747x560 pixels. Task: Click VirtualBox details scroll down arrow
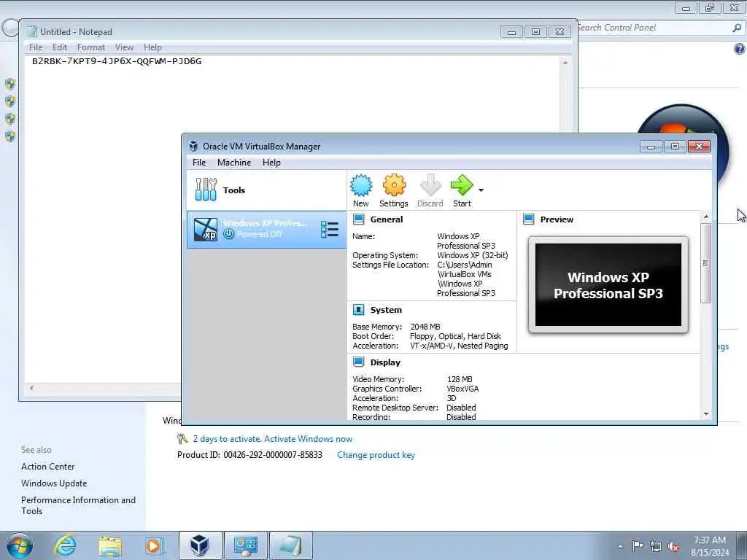[x=706, y=414]
